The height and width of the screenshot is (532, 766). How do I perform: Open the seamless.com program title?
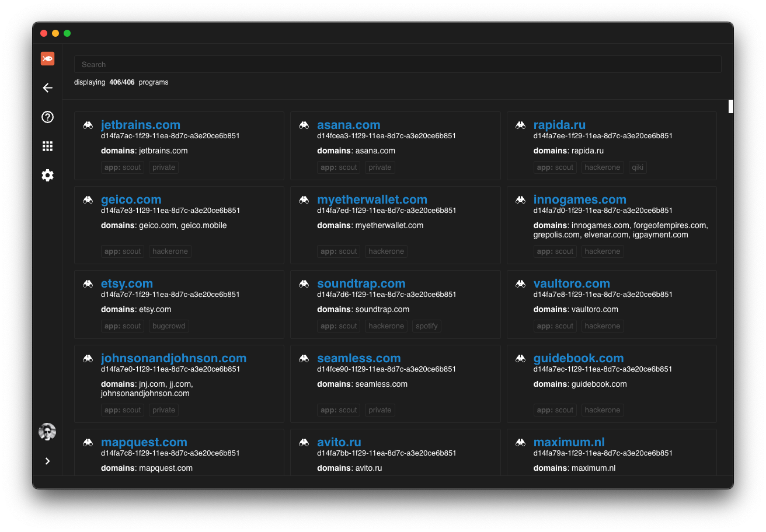(358, 358)
